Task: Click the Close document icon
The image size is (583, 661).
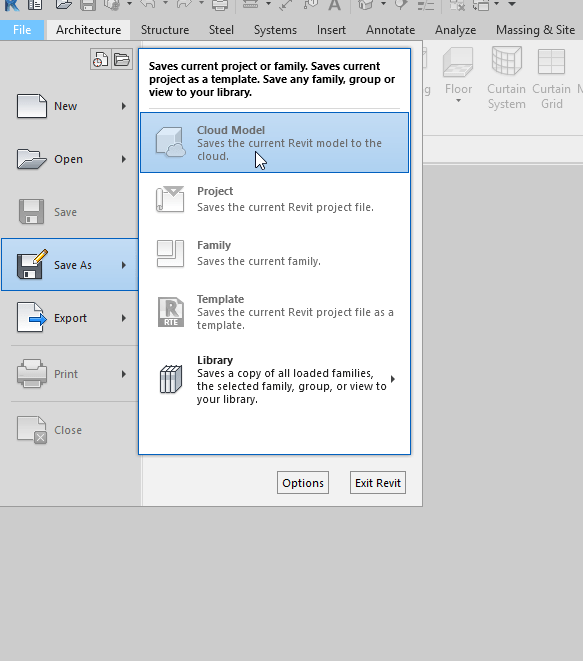Action: 32,430
